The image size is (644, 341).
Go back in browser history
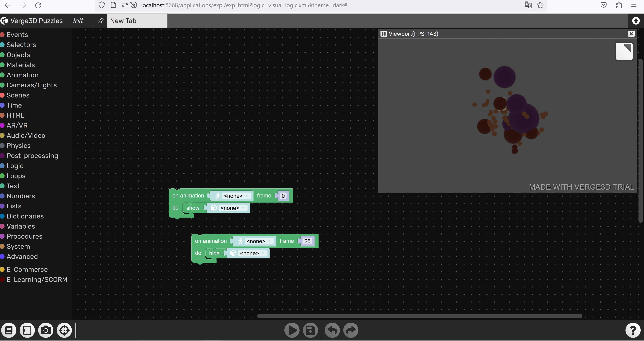(x=8, y=5)
